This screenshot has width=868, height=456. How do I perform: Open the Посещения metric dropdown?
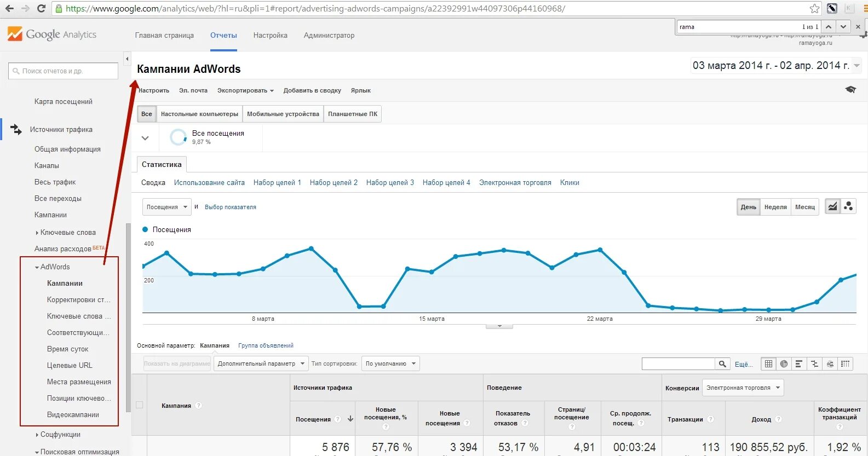pos(167,207)
